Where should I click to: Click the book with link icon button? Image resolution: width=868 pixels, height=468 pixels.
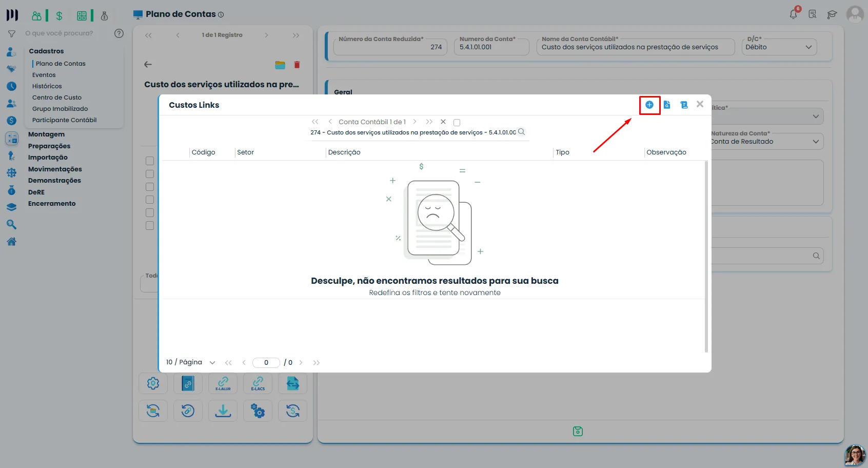(x=188, y=383)
